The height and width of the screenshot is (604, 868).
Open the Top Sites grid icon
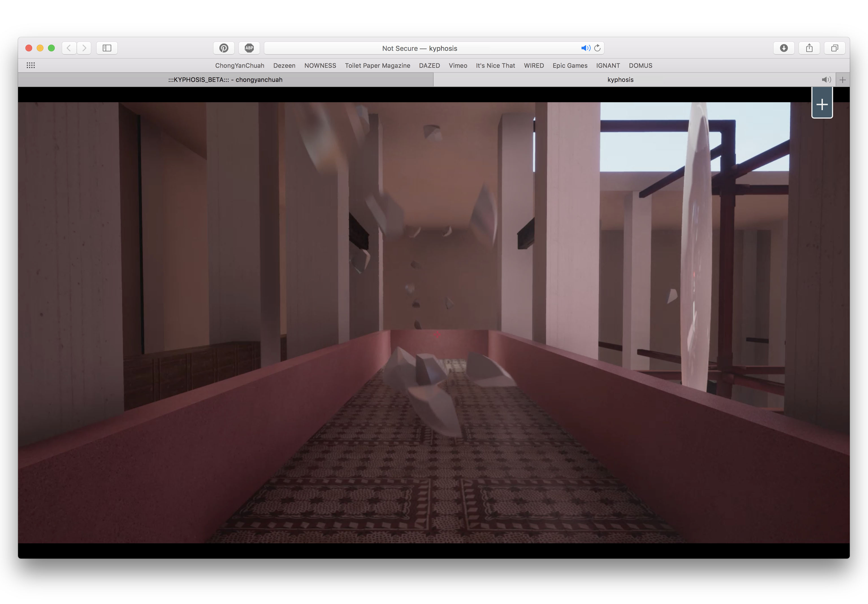31,65
